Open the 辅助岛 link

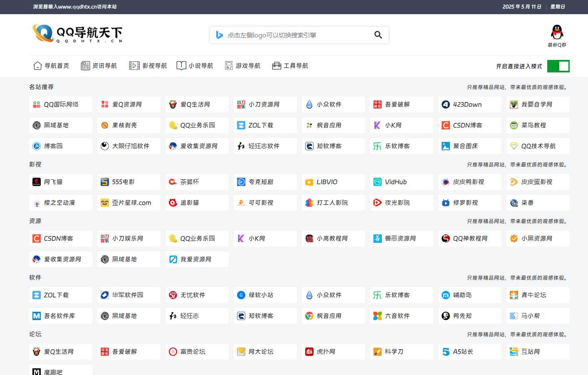click(x=470, y=295)
